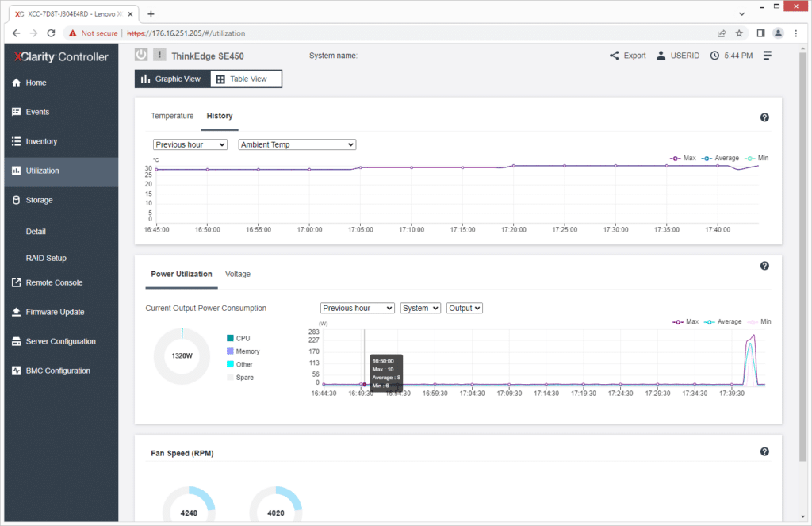Click the 1320W power donut chart
The width and height of the screenshot is (812, 526).
pyautogui.click(x=182, y=355)
